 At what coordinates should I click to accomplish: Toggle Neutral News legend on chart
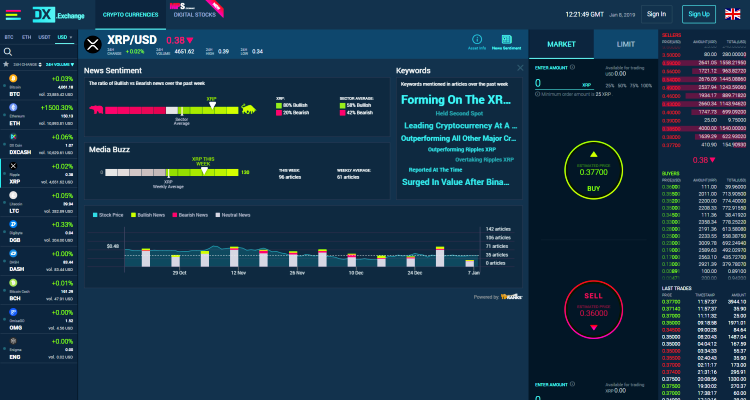pyautogui.click(x=232, y=215)
